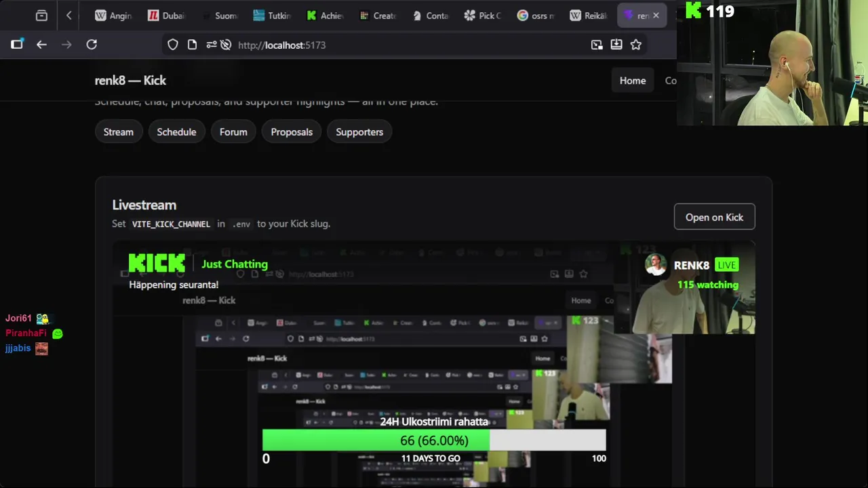The image size is (868, 488).
Task: Open the Home nav item
Action: click(x=633, y=81)
